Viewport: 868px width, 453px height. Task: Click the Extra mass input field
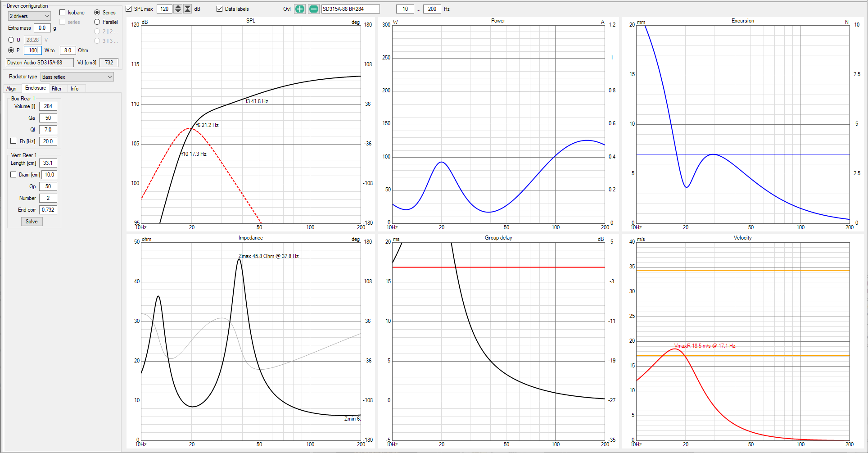point(42,28)
